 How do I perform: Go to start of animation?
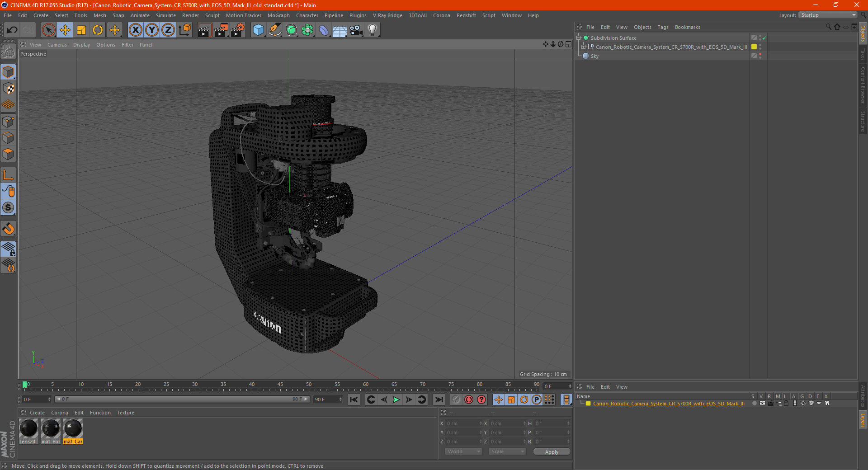pos(354,399)
